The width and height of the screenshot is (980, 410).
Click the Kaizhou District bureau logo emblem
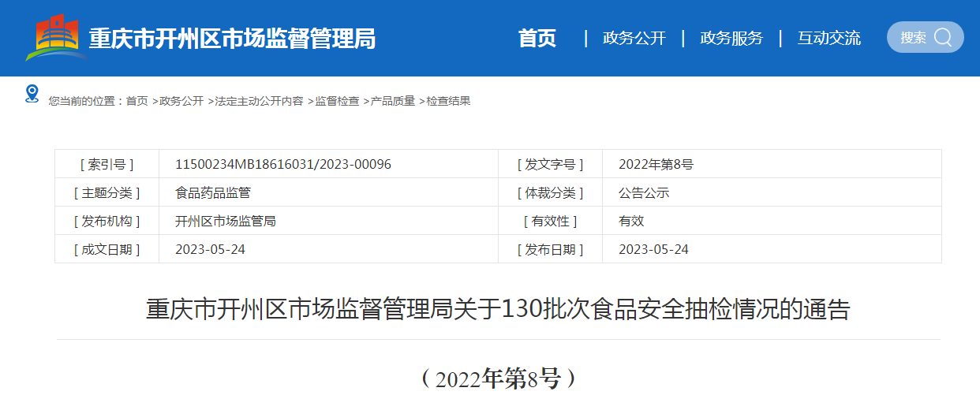coord(56,37)
